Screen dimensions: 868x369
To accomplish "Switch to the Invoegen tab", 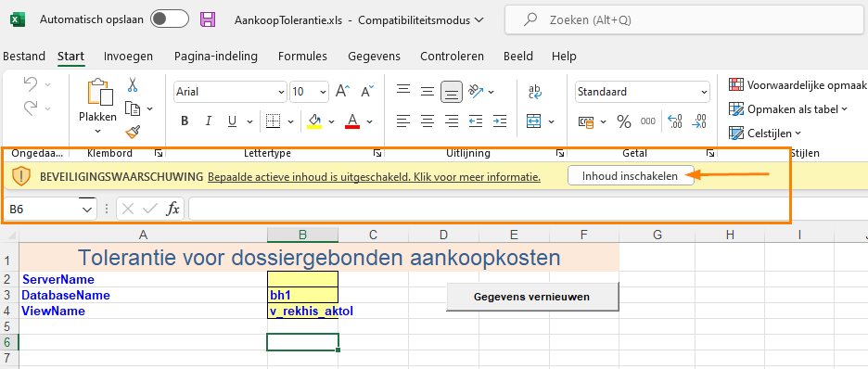I will tap(128, 57).
